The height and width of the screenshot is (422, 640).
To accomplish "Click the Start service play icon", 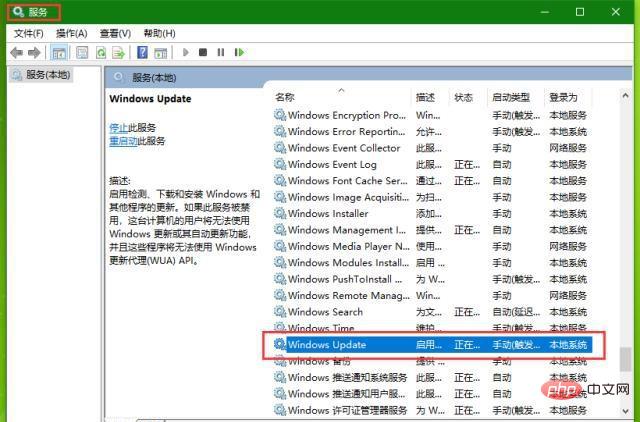I will (x=186, y=52).
